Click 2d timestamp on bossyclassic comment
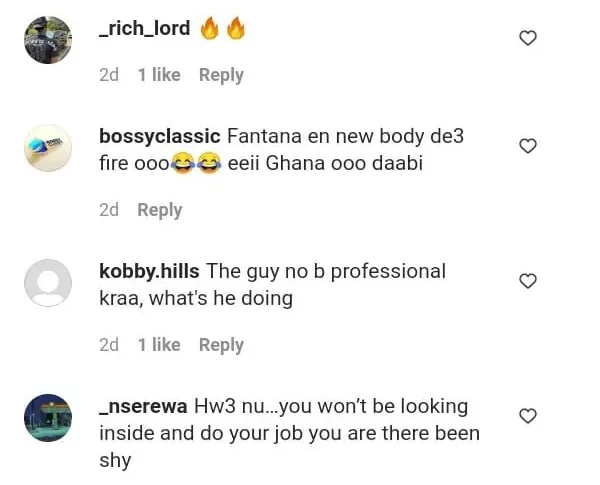The width and height of the screenshot is (600, 485). click(x=109, y=210)
